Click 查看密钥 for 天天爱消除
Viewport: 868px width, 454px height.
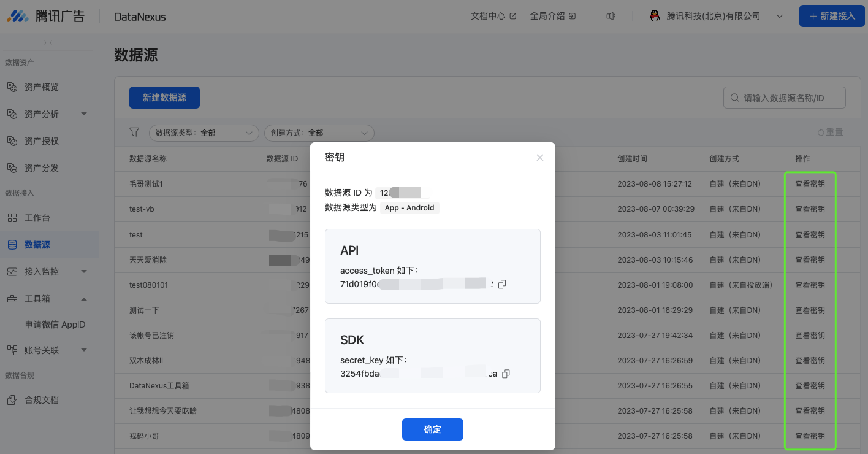pos(810,260)
